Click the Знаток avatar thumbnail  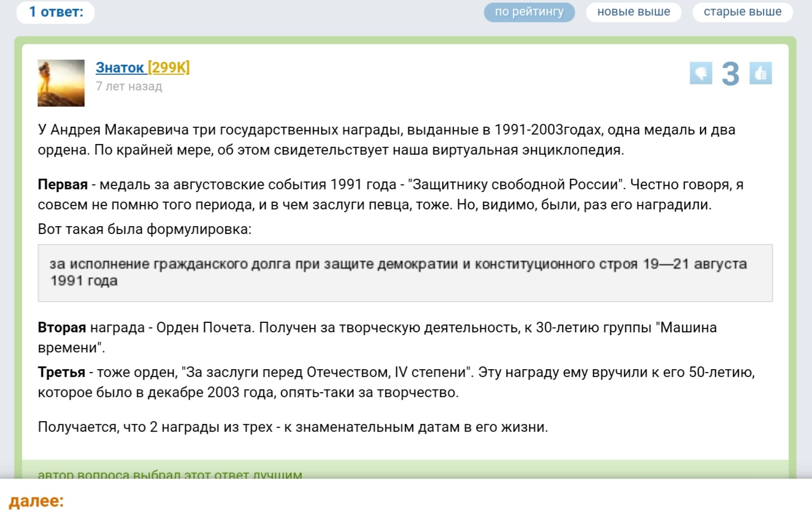pyautogui.click(x=61, y=83)
